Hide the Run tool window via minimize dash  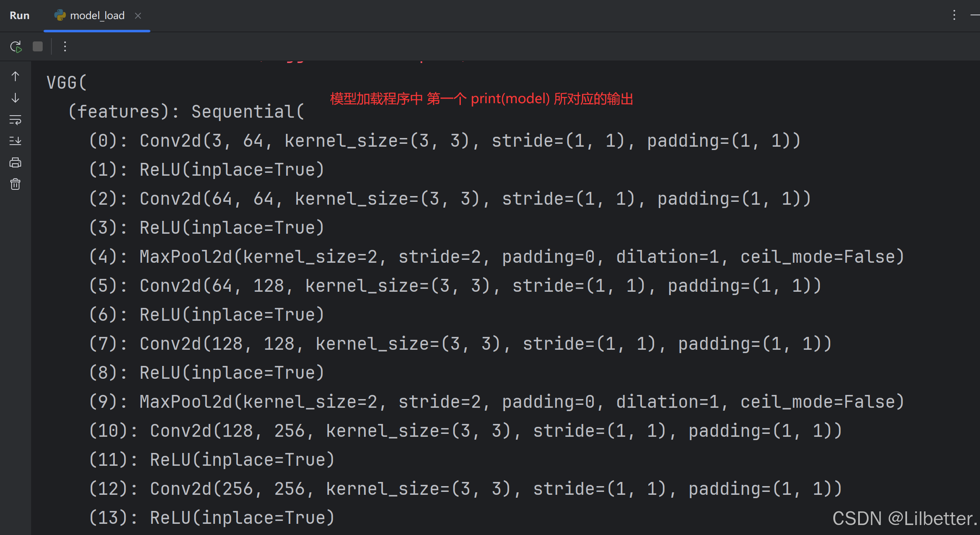pyautogui.click(x=975, y=15)
